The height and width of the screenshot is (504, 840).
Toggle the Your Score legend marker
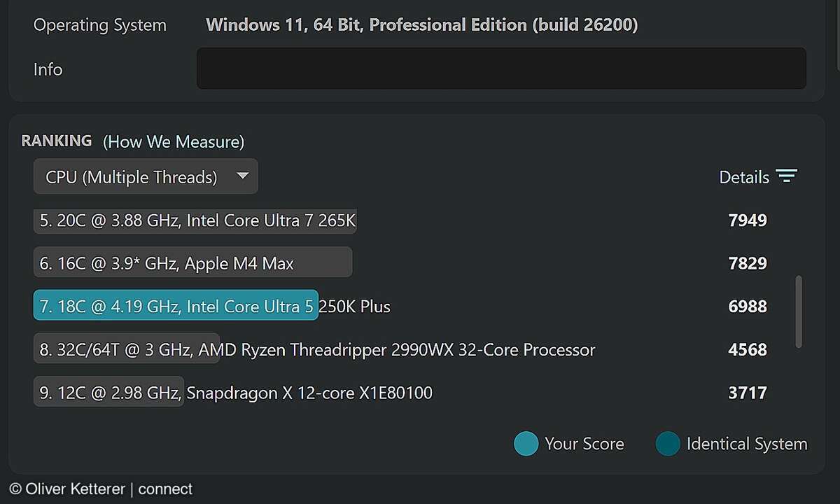[x=526, y=443]
